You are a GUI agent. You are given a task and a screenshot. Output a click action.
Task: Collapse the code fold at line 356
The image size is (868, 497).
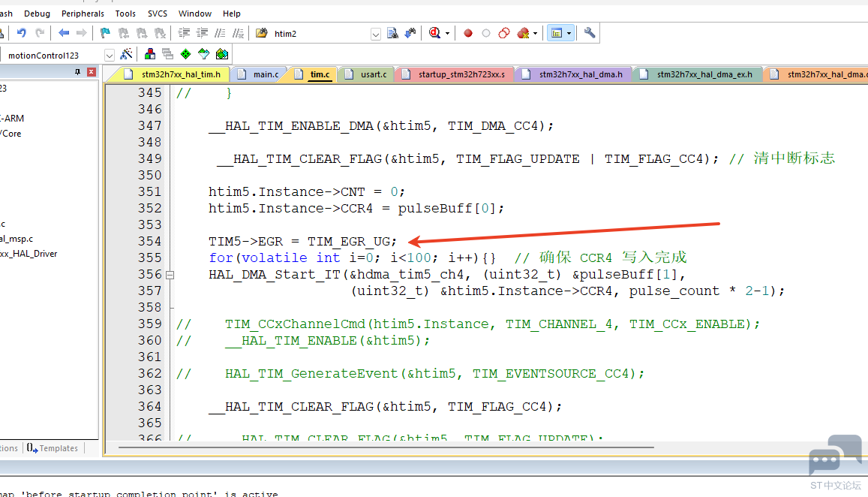click(x=170, y=275)
